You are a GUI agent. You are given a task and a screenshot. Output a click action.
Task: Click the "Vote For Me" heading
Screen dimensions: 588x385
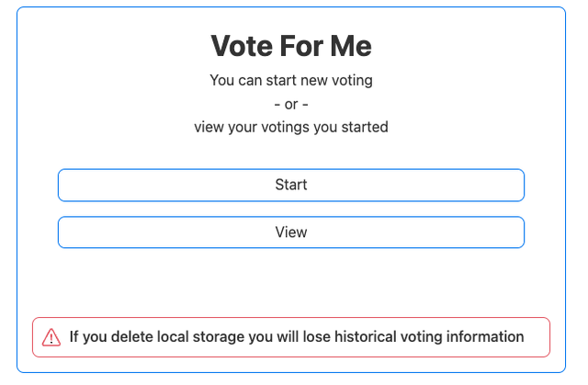pos(291,46)
